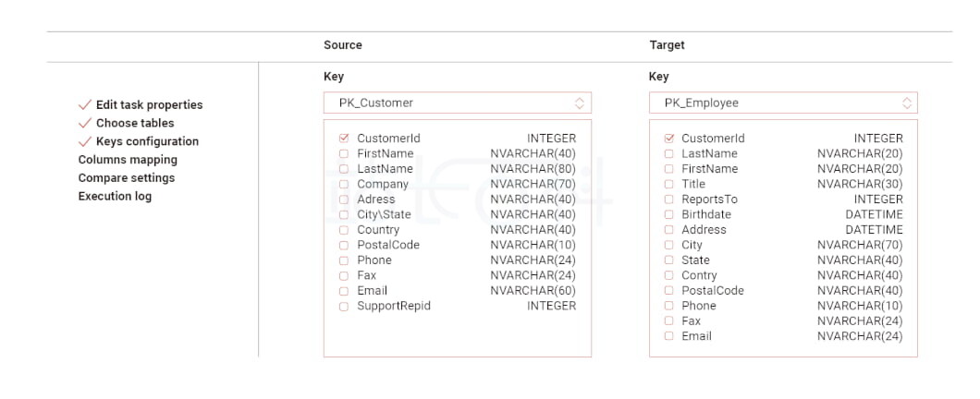
Task: Select the target Title checkbox
Action: 669,184
